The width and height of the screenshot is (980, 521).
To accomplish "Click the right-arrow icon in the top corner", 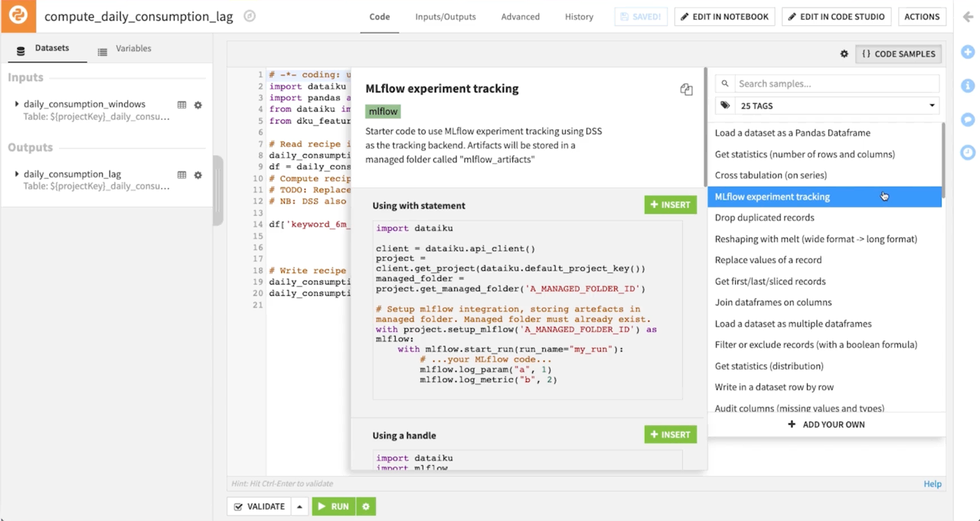I will [968, 16].
